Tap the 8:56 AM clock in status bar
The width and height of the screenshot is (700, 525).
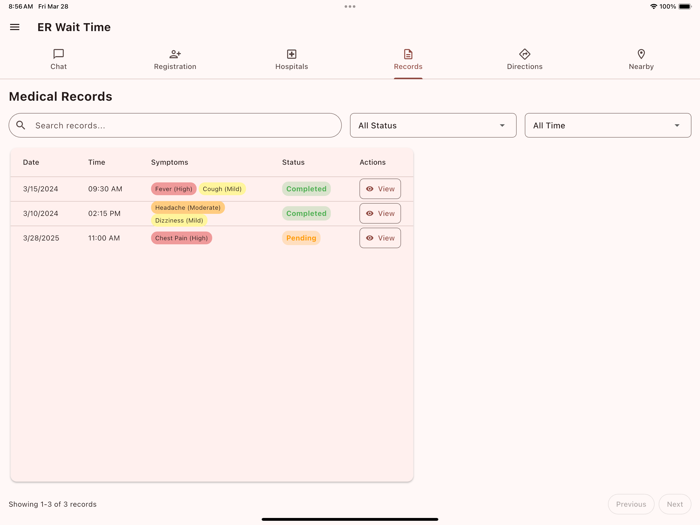pyautogui.click(x=21, y=6)
